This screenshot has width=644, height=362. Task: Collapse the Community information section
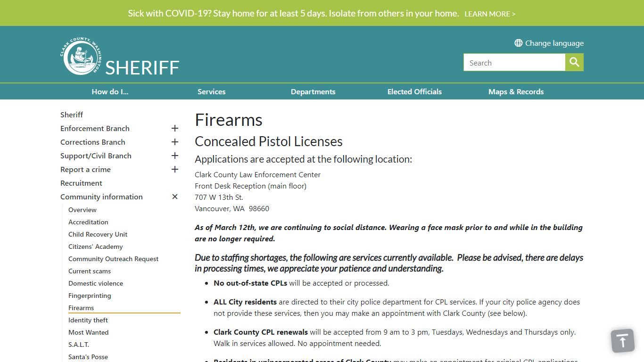click(175, 197)
